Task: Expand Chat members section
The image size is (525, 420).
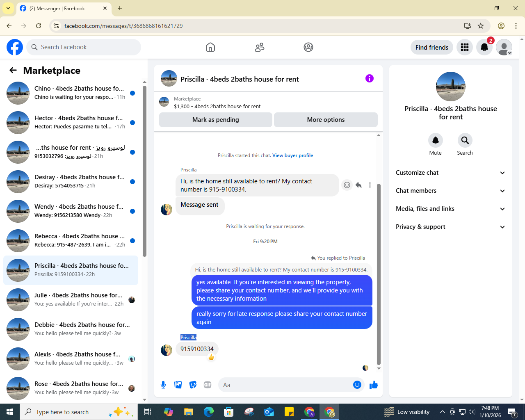Action: coord(450,191)
